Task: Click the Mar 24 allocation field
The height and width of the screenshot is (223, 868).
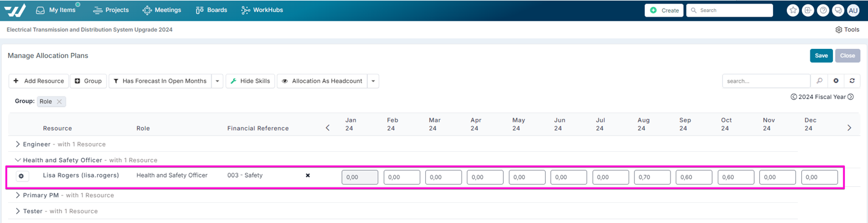Action: pos(444,177)
